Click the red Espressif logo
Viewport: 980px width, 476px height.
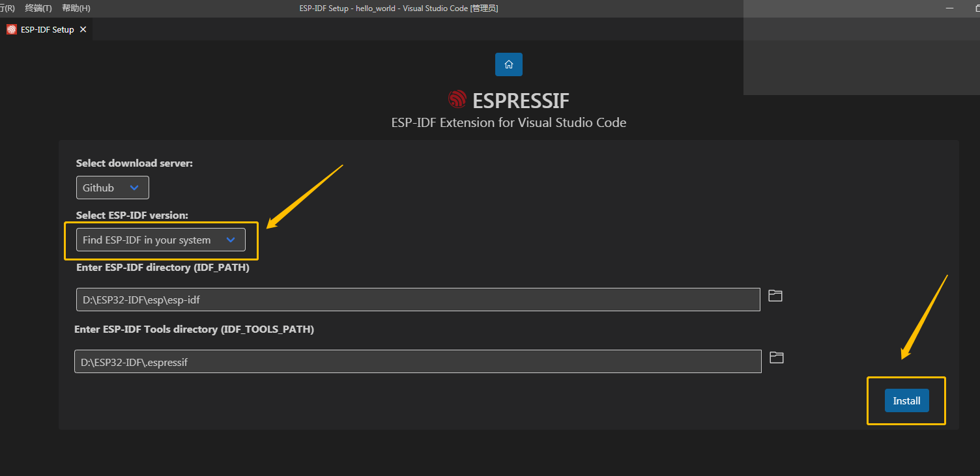(457, 99)
